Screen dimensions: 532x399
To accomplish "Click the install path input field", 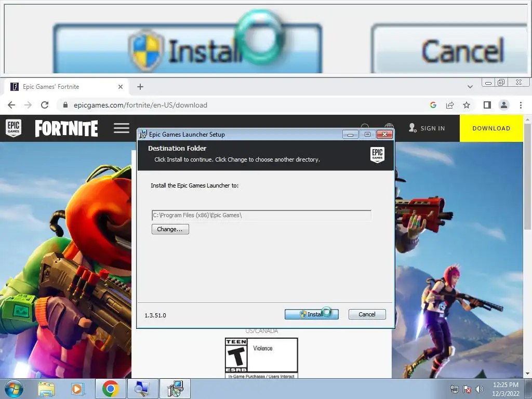I will [261, 215].
